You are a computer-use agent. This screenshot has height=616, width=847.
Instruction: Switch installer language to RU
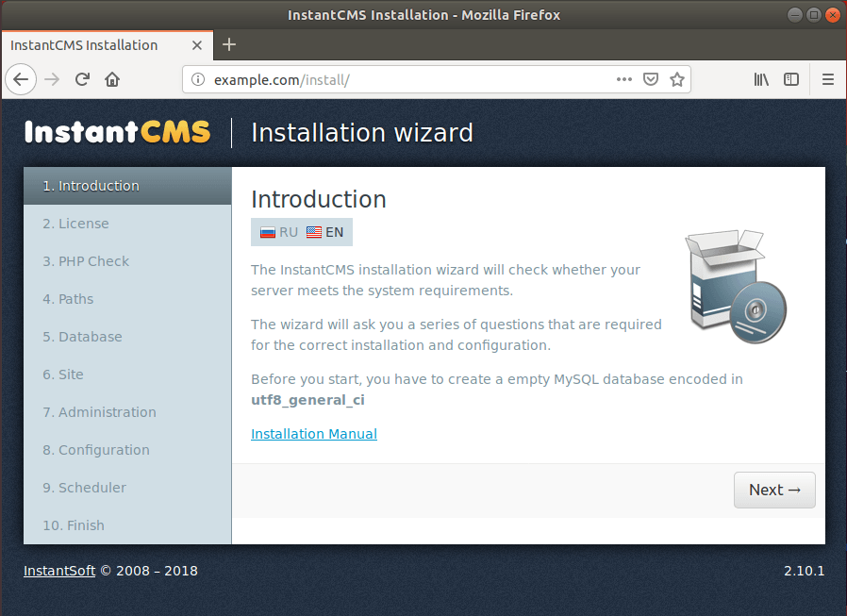click(x=279, y=232)
